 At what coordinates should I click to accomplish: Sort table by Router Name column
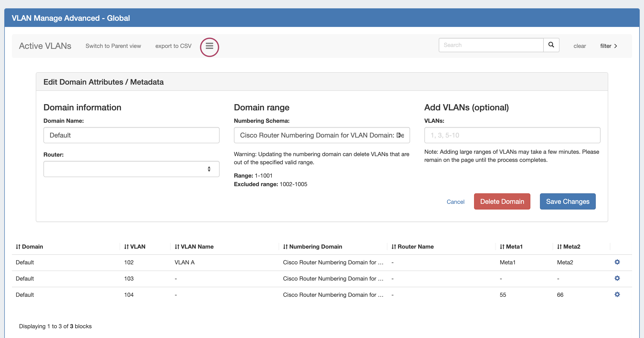click(412, 247)
